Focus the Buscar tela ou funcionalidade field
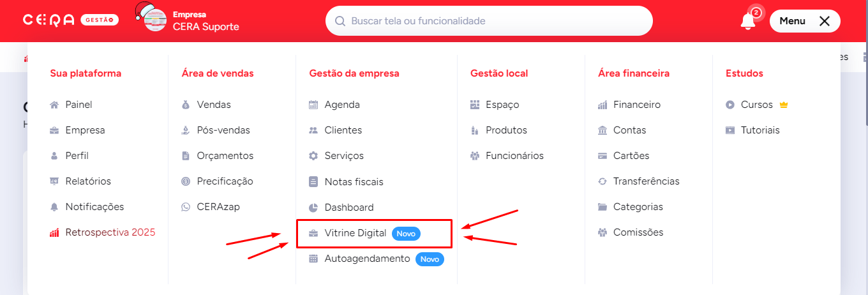This screenshot has height=295, width=868. tap(489, 21)
